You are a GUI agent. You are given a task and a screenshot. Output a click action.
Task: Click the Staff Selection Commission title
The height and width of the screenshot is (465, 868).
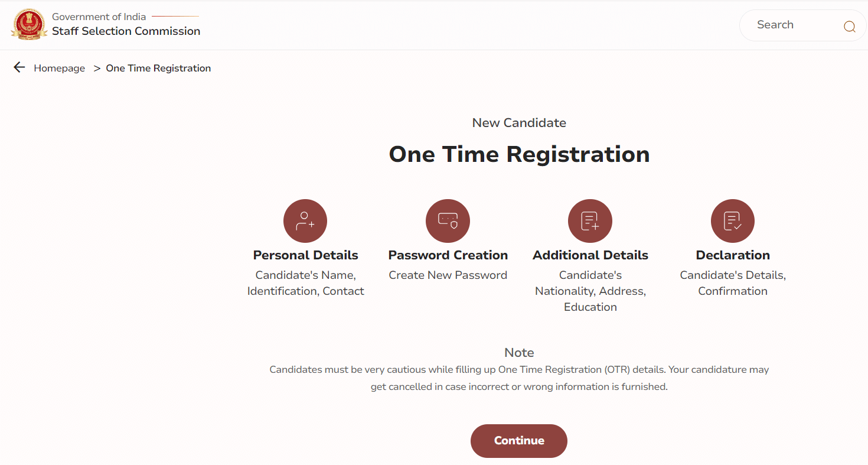(126, 31)
